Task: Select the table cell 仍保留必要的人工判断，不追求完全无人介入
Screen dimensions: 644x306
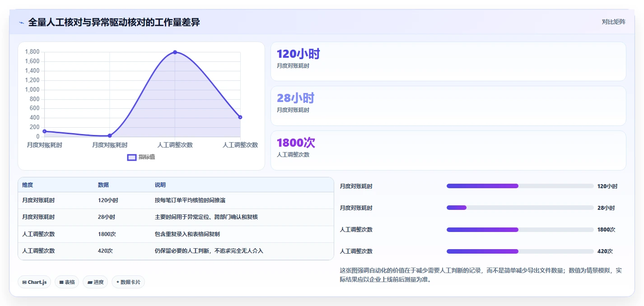Action: click(209, 250)
